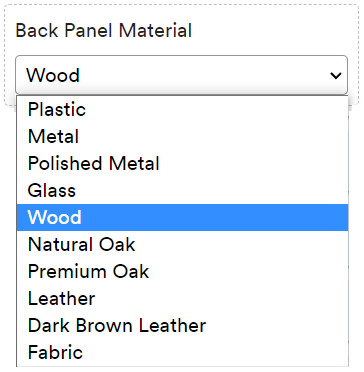Set back panel to Premium Oak

pos(182,271)
